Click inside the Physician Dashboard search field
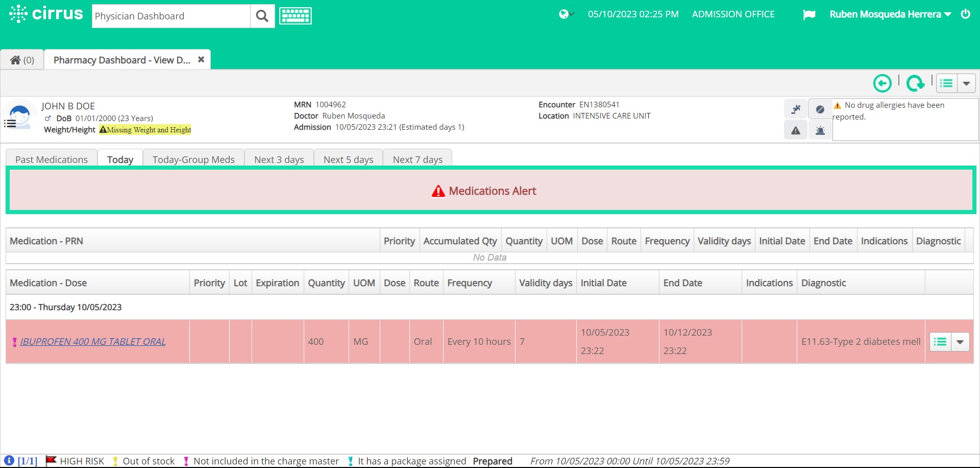 [x=168, y=16]
